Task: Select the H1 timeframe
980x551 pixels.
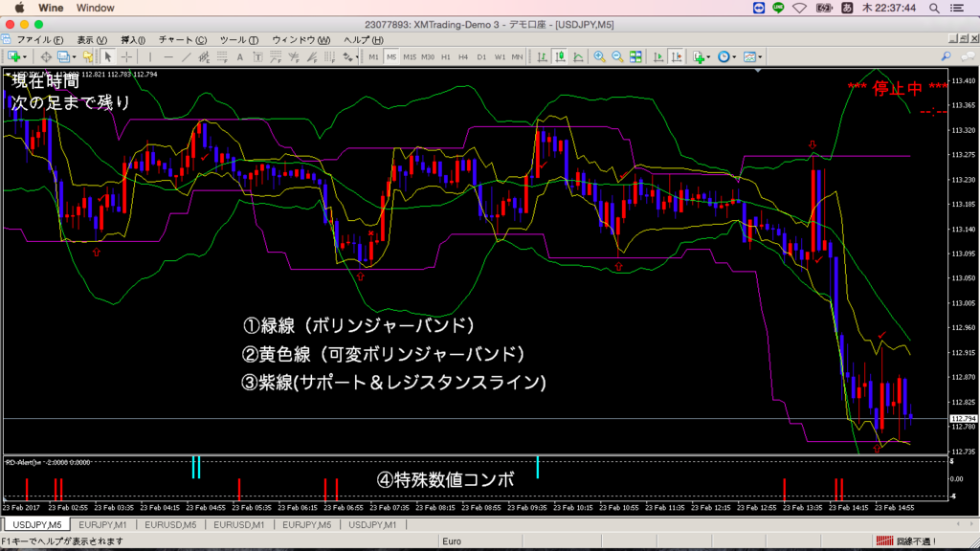Action: [446, 56]
